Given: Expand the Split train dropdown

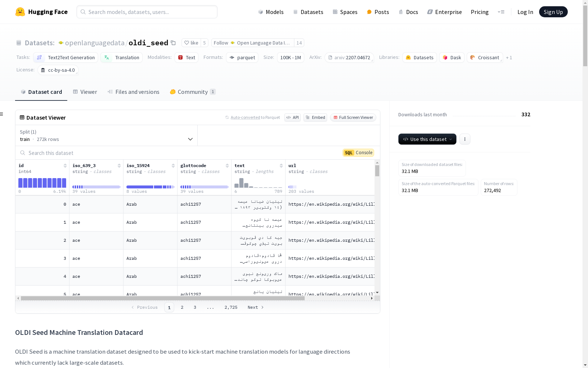Looking at the screenshot, I should (107, 135).
